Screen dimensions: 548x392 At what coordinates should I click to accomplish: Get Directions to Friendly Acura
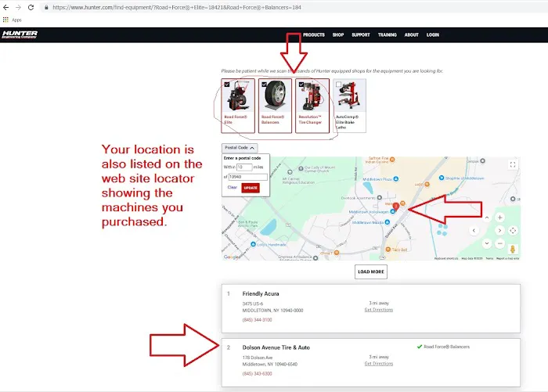pos(378,310)
